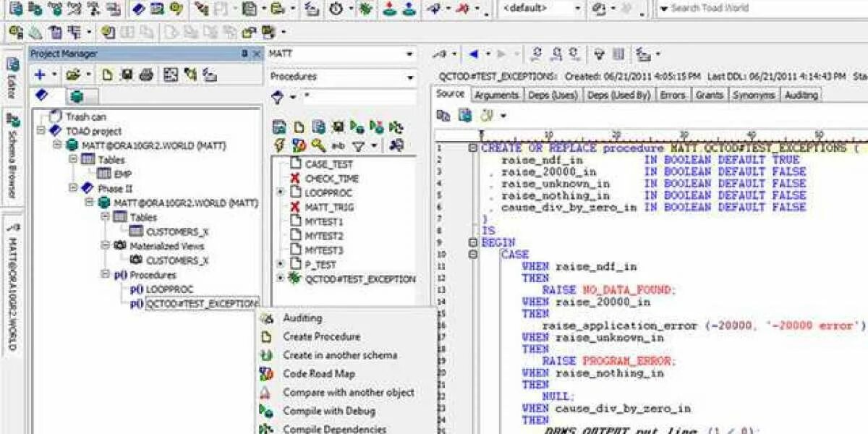Expand the P_TEST node in procedure list

point(281,264)
